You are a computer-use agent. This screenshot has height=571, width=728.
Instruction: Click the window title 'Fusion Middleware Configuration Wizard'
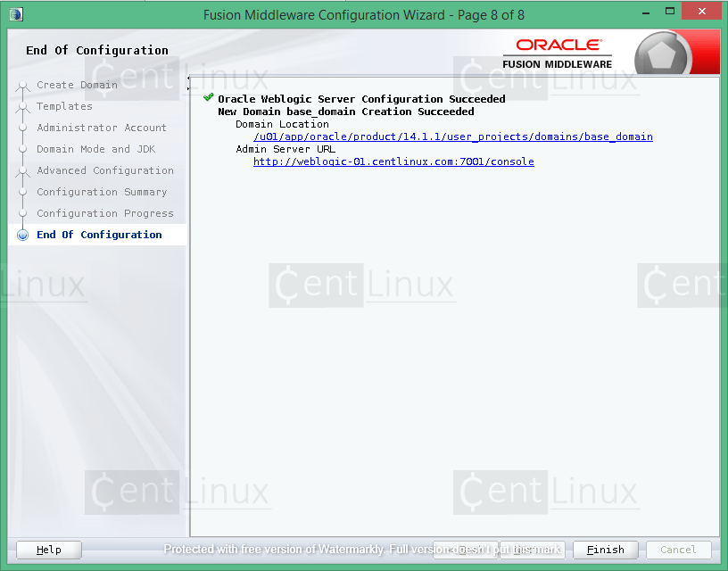point(324,15)
